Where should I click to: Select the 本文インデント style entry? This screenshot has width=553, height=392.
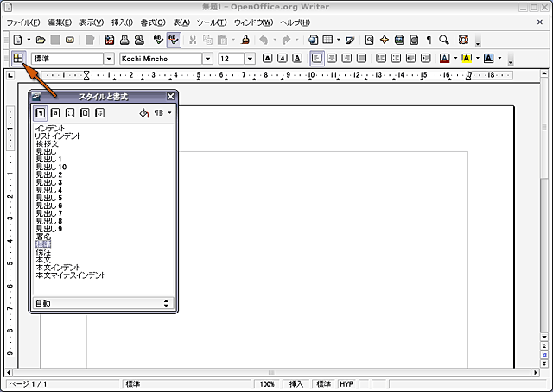coord(58,268)
